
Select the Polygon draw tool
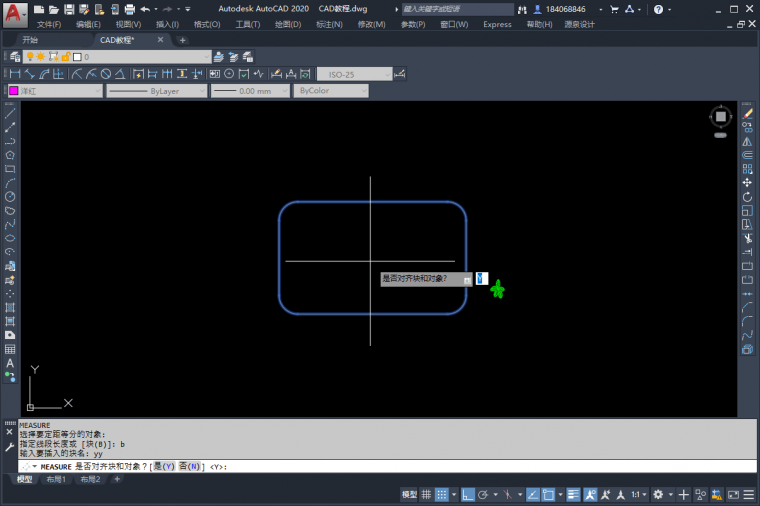10,155
